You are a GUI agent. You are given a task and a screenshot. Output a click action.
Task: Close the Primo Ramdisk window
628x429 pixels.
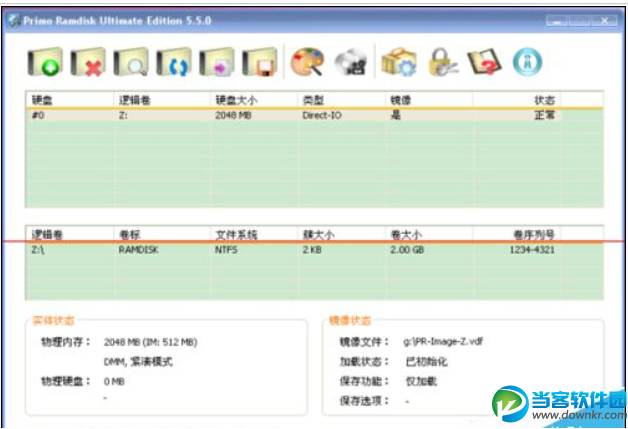604,21
